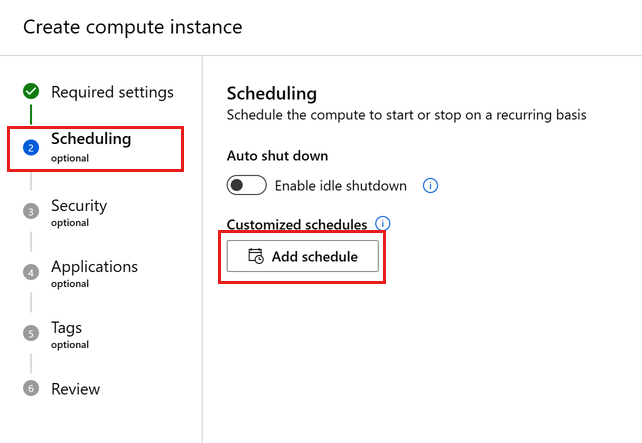Click the Enable idle shutdown label text
Viewport: 642px width, 443px height.
pyautogui.click(x=341, y=186)
